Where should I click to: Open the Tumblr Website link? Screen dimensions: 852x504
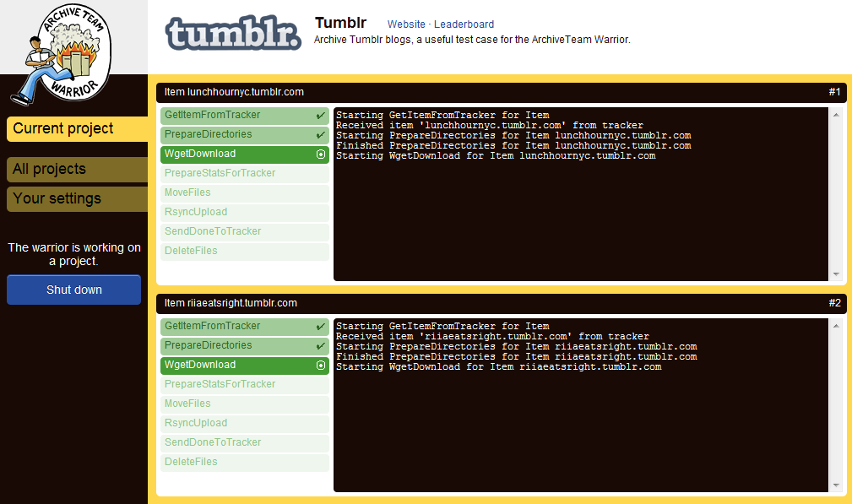coord(406,24)
